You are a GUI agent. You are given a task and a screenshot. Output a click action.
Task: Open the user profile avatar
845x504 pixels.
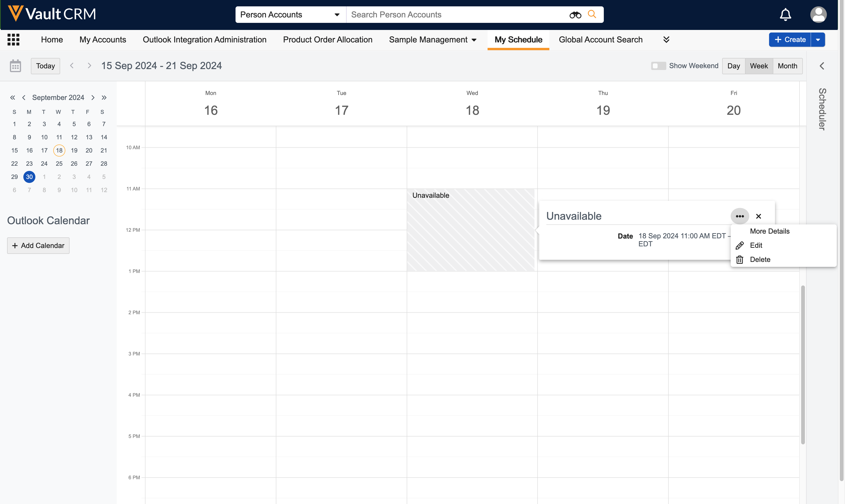[818, 15]
